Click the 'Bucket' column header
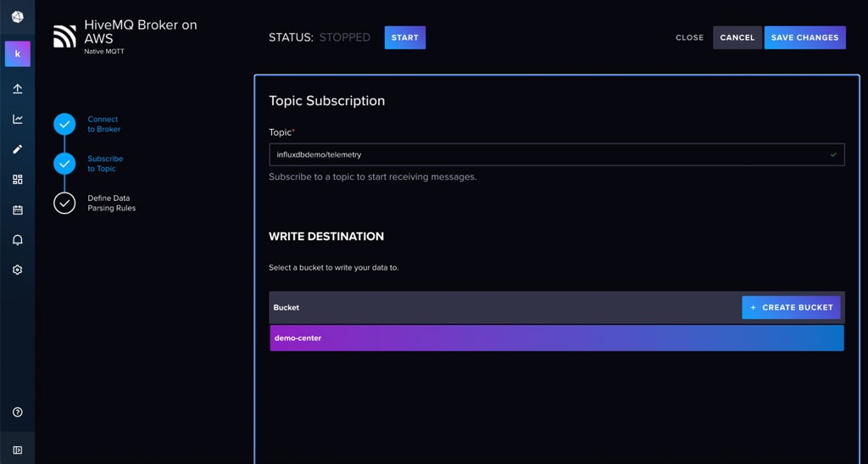Viewport: 868px width, 464px height. point(287,307)
